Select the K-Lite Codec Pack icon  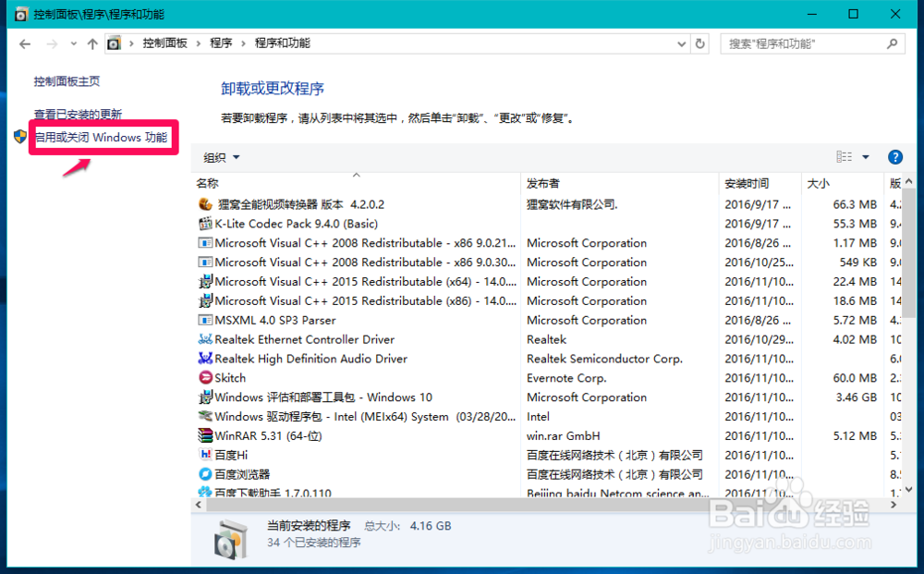click(205, 224)
